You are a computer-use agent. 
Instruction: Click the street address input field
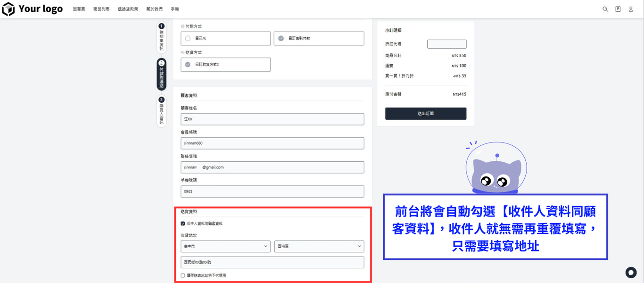coord(272,262)
